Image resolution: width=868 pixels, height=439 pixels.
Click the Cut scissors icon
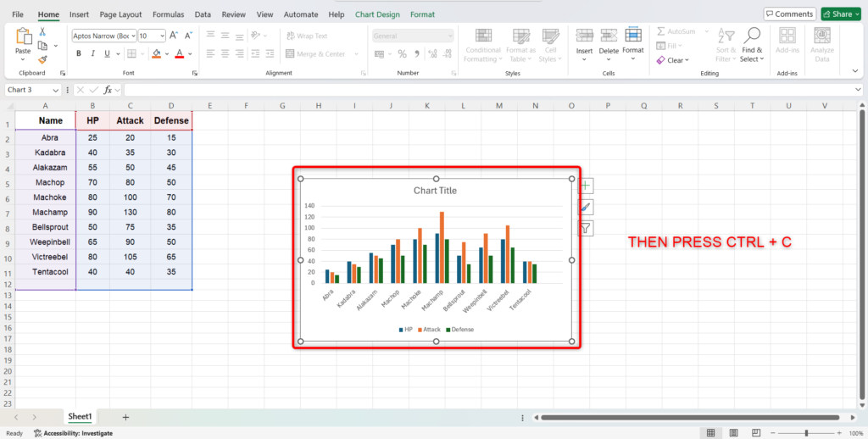42,31
